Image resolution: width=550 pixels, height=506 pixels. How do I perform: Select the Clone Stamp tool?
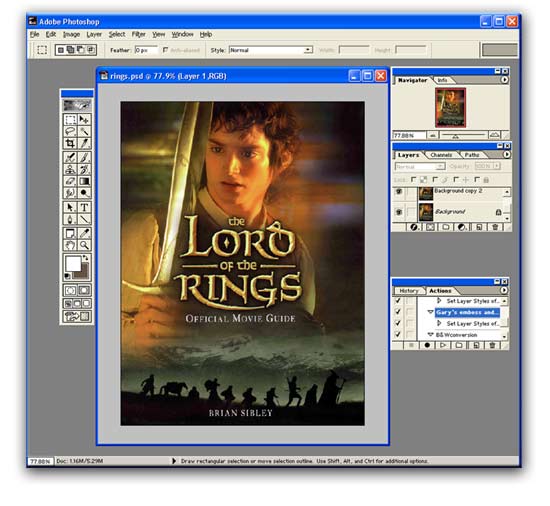pos(70,169)
